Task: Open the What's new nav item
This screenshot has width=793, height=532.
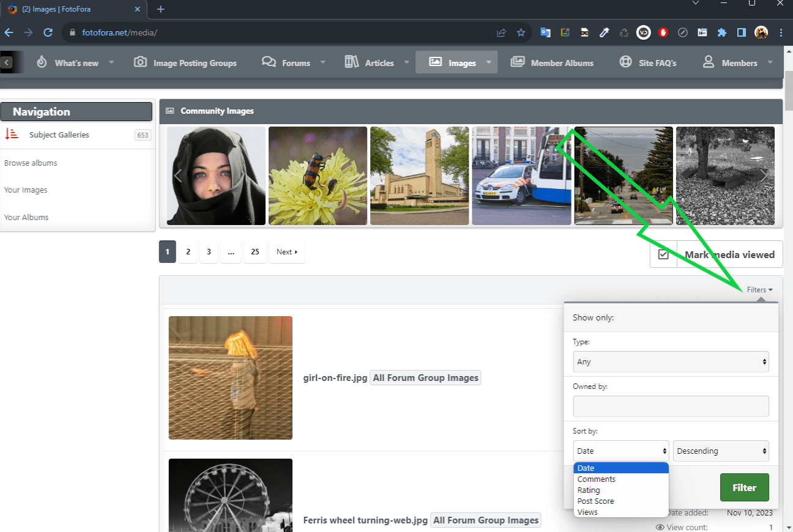Action: [x=67, y=62]
